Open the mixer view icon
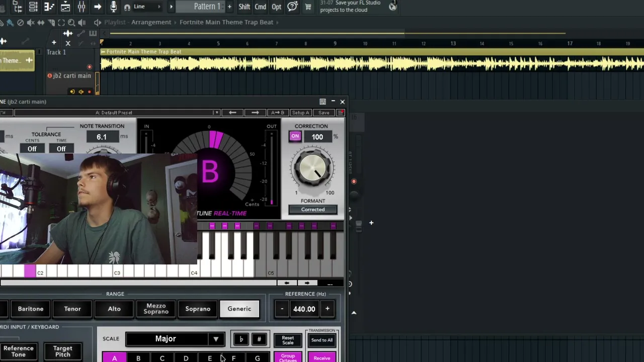Screen dimensions: 644x362 (82, 7)
